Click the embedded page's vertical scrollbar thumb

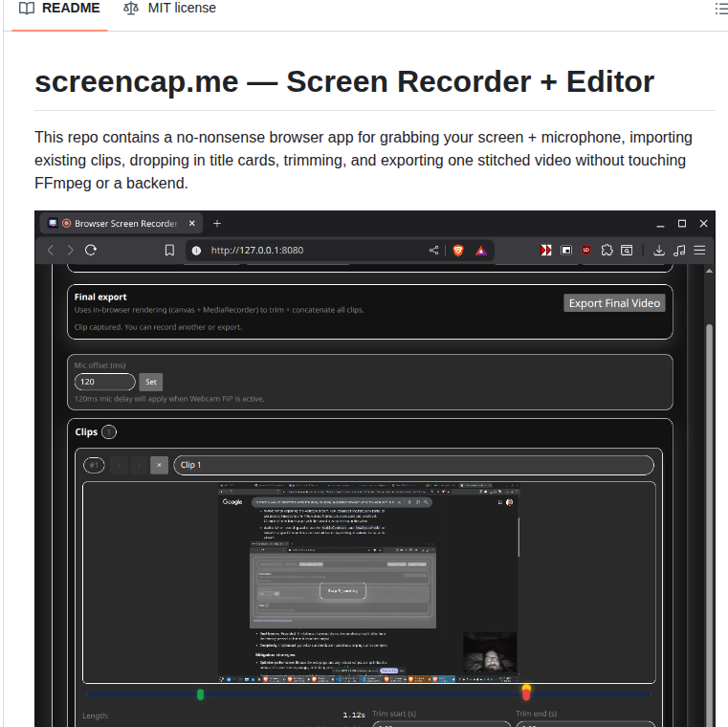point(709,524)
